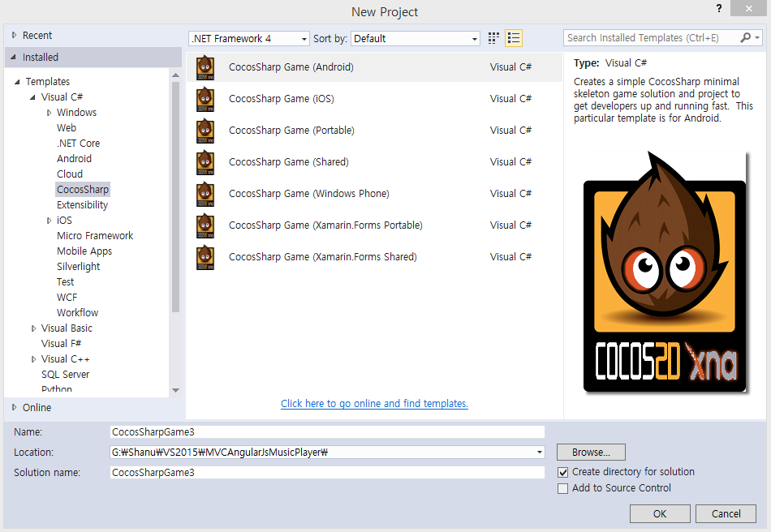
Task: Click the project Name input field
Action: 328,432
